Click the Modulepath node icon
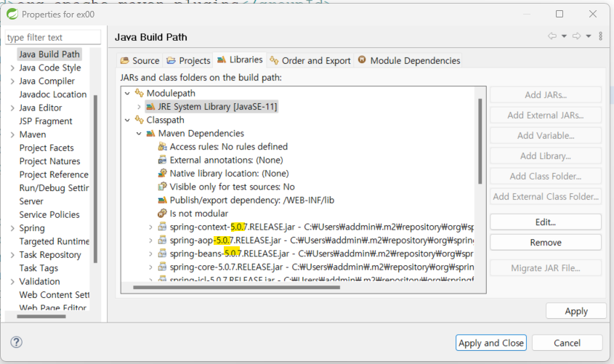The width and height of the screenshot is (614, 364). click(139, 93)
